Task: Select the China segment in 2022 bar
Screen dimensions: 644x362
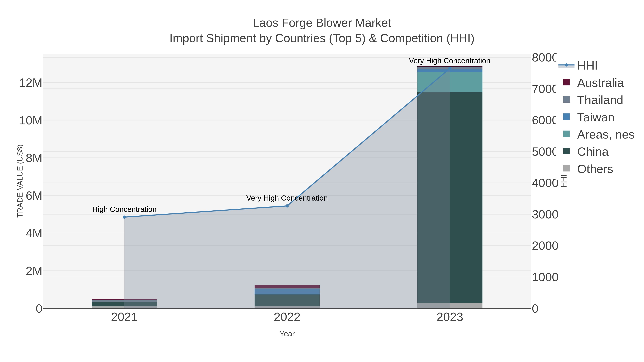Action: click(287, 300)
